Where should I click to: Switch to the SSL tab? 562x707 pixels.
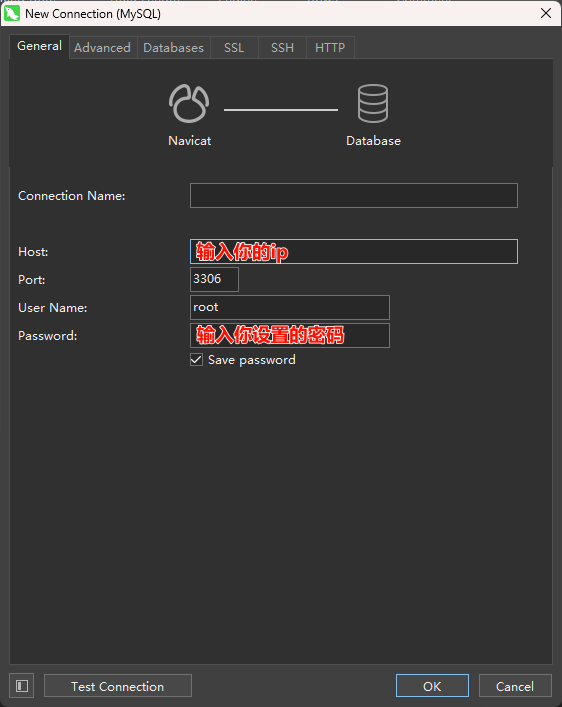(234, 48)
